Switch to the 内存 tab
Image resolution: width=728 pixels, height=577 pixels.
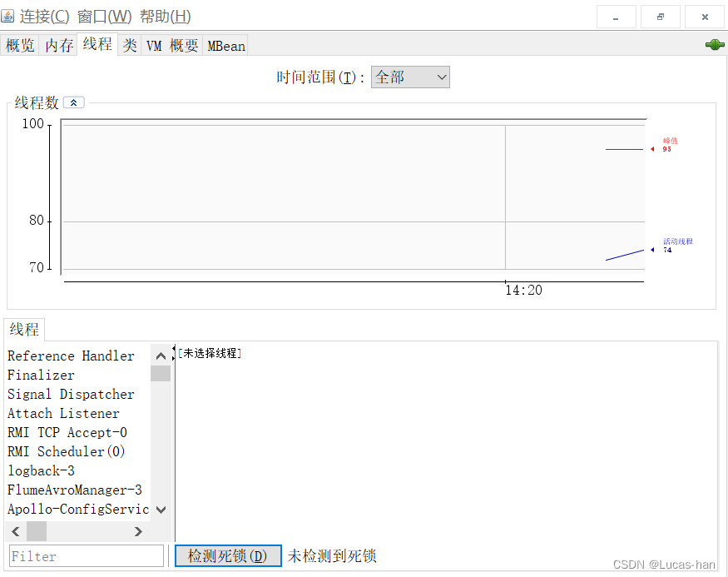[x=59, y=45]
